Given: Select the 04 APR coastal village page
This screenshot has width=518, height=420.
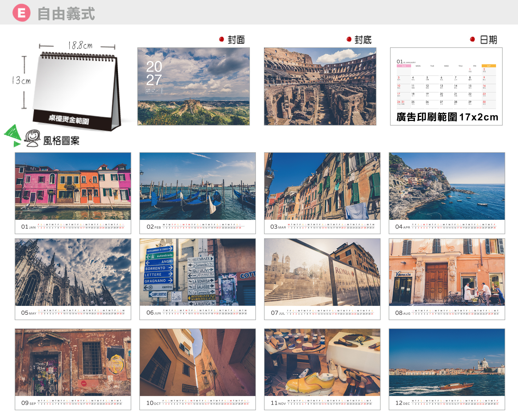Looking at the screenshot, I should coord(447,193).
